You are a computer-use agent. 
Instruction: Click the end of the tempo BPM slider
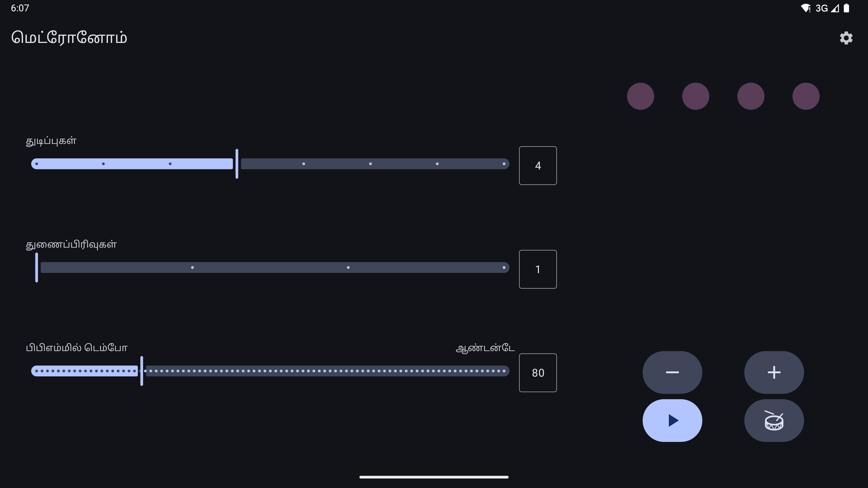point(504,371)
